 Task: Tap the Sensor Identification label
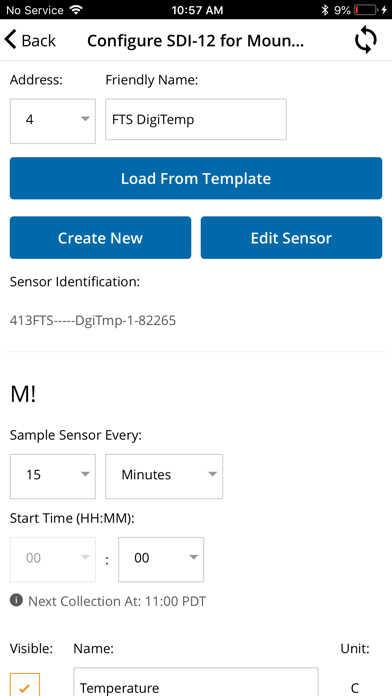click(x=75, y=282)
